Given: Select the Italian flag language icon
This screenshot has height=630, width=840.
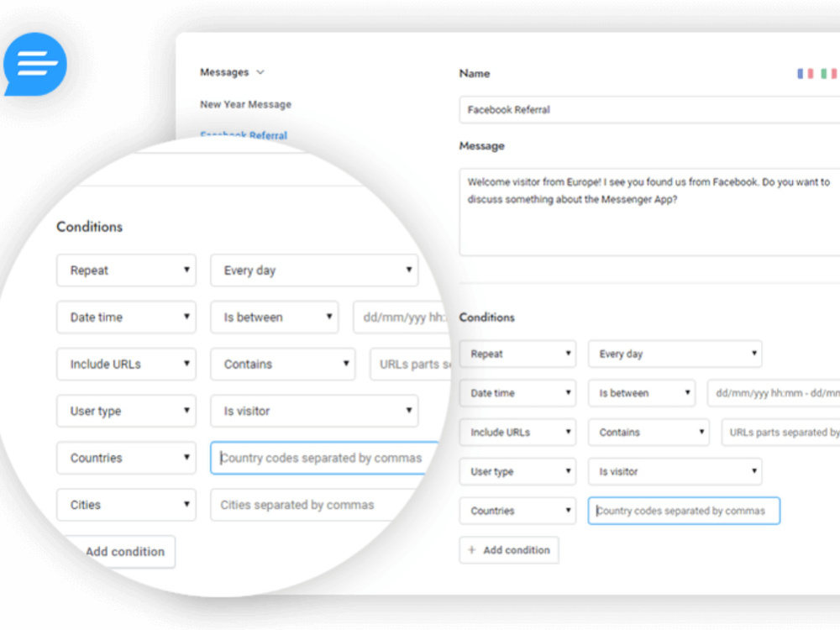Looking at the screenshot, I should point(829,73).
